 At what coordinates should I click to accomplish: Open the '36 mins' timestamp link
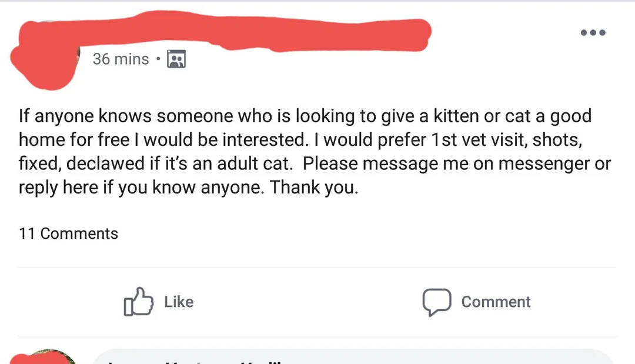[x=121, y=59]
